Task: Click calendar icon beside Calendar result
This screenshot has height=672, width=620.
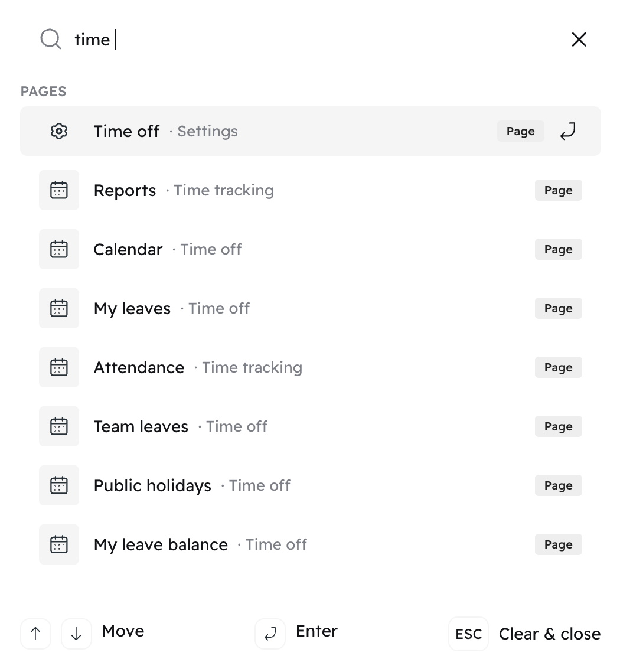Action: 59,249
